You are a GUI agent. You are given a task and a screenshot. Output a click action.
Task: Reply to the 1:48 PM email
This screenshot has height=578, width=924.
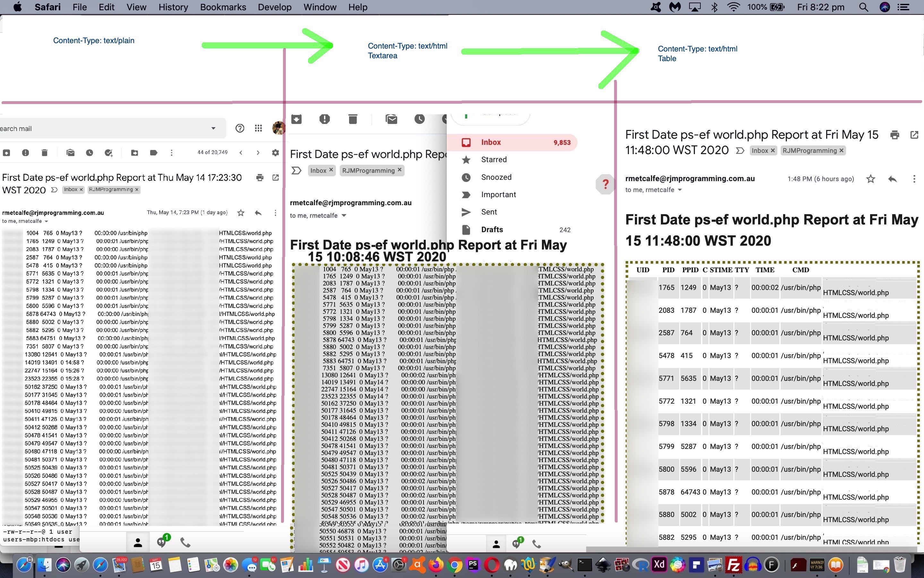click(892, 179)
